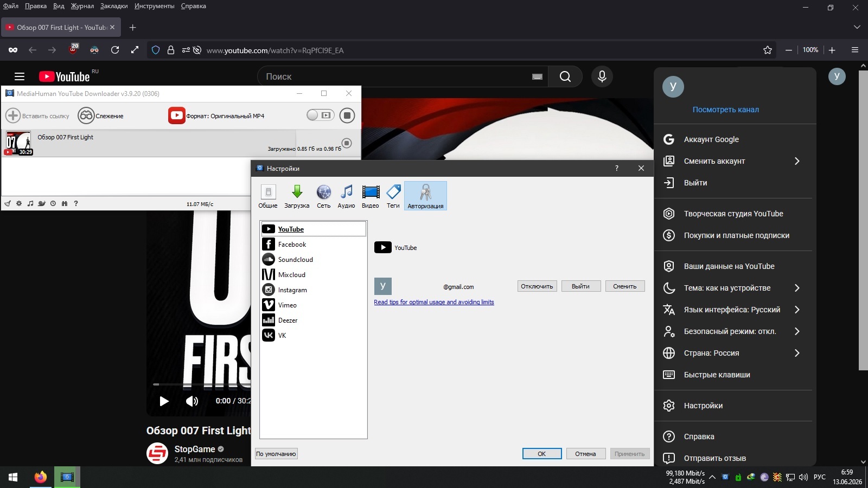Mute the YouTube video volume
Image resolution: width=868 pixels, height=488 pixels.
pyautogui.click(x=192, y=401)
